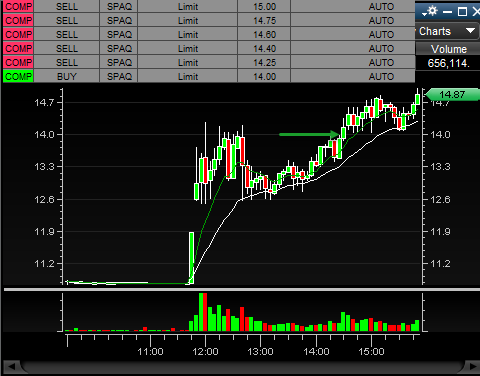Screen dimensions: 480x376
Task: Click the BUY cell in the order table
Action: click(67, 76)
